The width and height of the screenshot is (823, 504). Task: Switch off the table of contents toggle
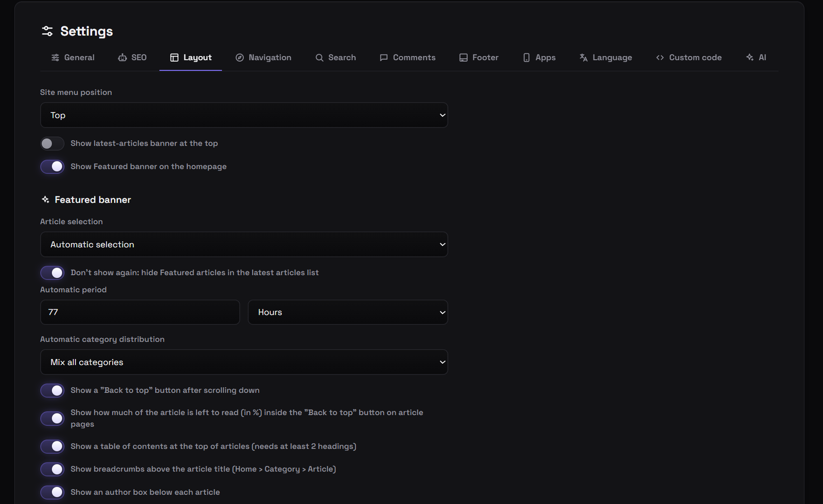click(x=52, y=446)
